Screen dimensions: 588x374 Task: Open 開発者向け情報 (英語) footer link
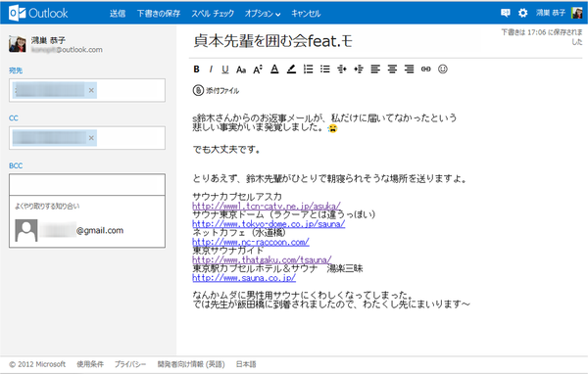click(x=191, y=364)
